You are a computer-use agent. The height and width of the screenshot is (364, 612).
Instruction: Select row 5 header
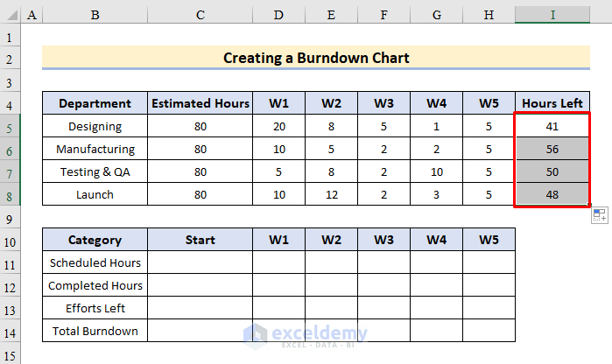(x=10, y=126)
